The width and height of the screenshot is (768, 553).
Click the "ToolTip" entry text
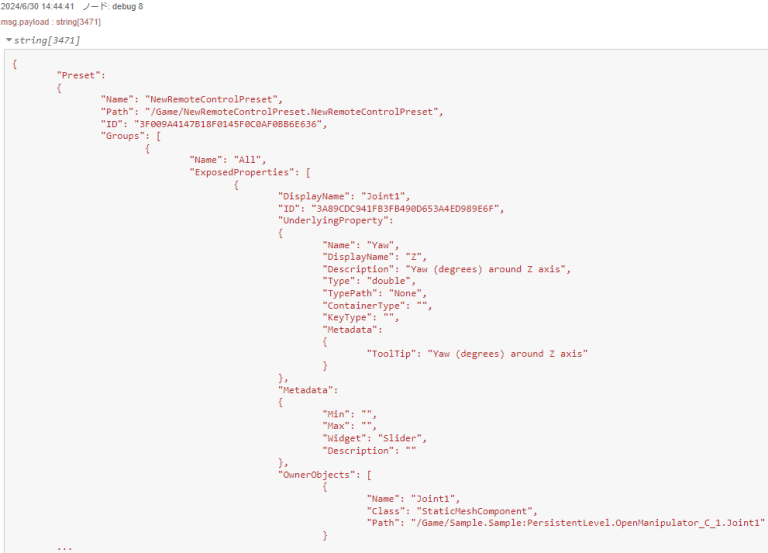click(x=476, y=353)
